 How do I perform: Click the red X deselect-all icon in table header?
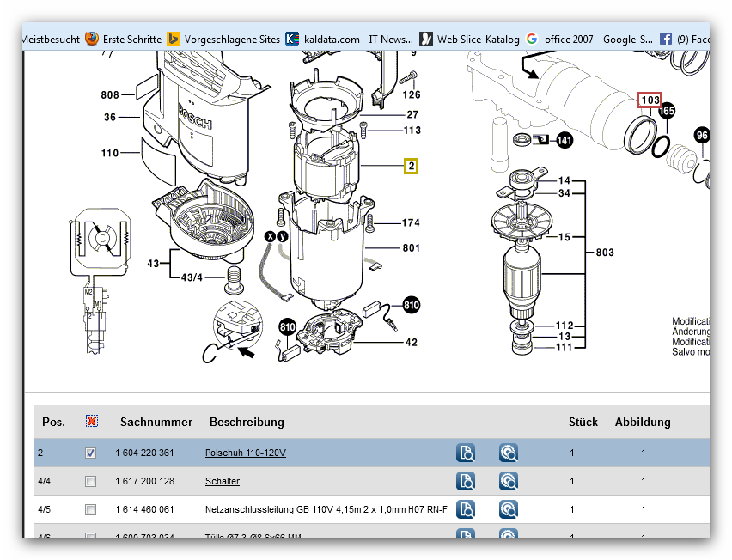[92, 421]
